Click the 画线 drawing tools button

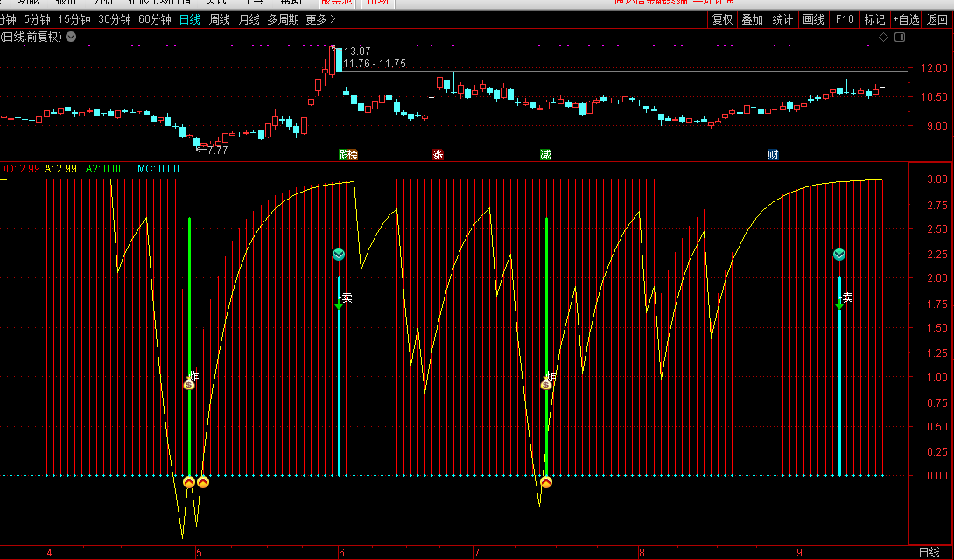813,19
